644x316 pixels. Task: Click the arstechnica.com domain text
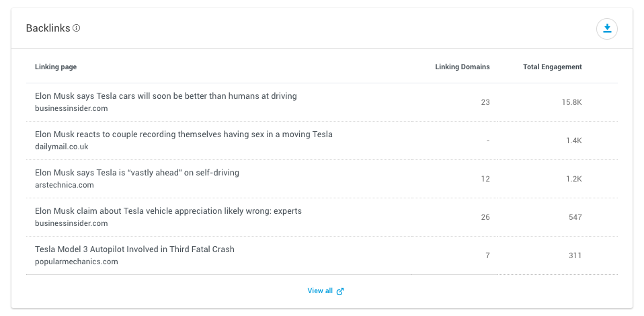[x=65, y=185]
